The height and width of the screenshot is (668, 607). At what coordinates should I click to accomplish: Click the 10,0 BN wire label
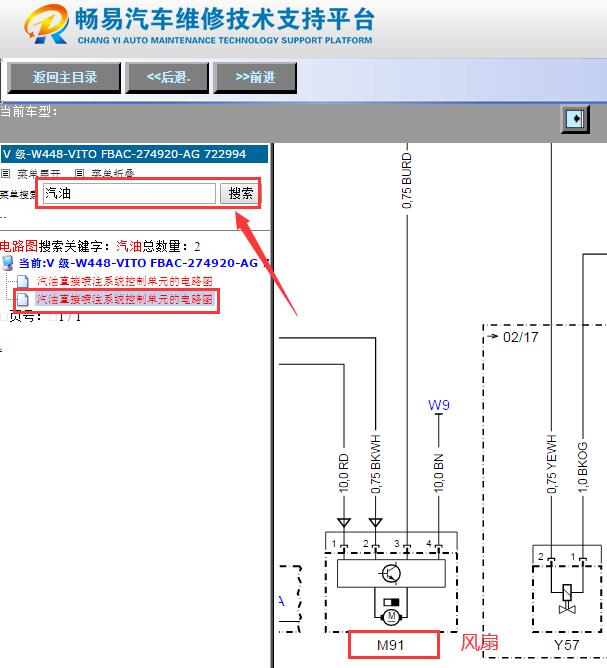coord(439,473)
